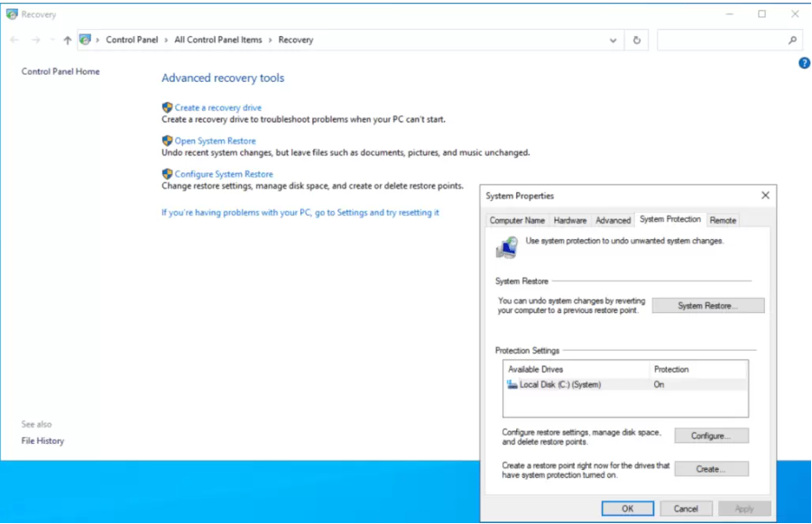Image resolution: width=812 pixels, height=524 pixels.
Task: Click the shield icon beside Open System Restore
Action: pyautogui.click(x=167, y=141)
